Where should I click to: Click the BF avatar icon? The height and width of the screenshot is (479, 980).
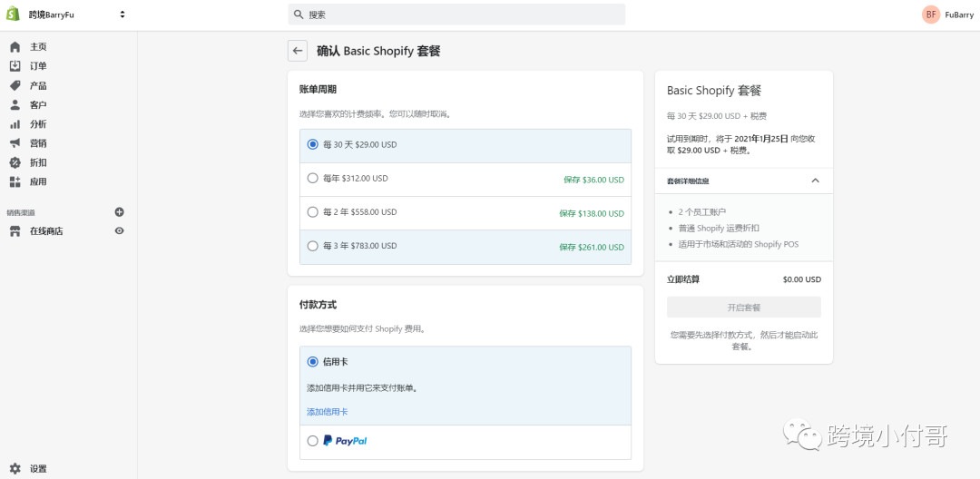pos(931,15)
